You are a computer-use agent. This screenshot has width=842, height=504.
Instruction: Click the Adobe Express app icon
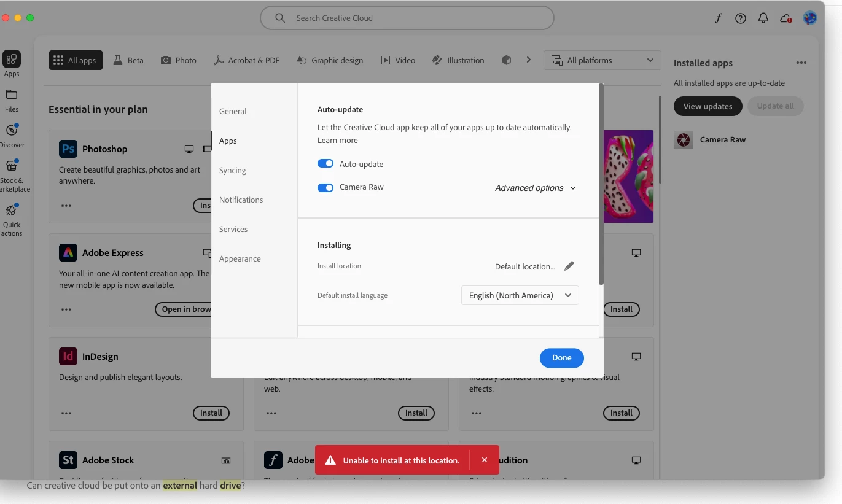coord(68,252)
